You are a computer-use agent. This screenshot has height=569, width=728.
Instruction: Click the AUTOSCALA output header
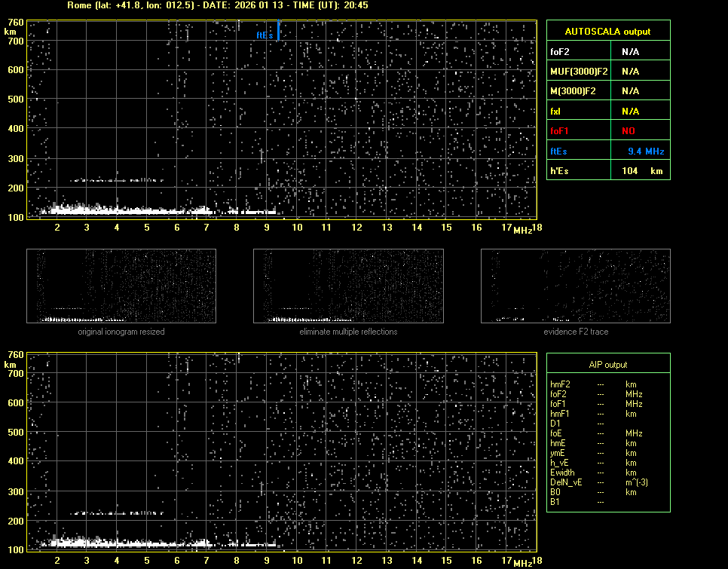[x=607, y=32]
